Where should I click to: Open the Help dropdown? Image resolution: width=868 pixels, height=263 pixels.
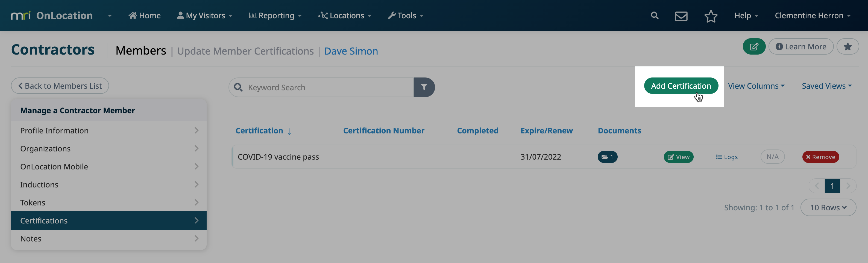[746, 16]
